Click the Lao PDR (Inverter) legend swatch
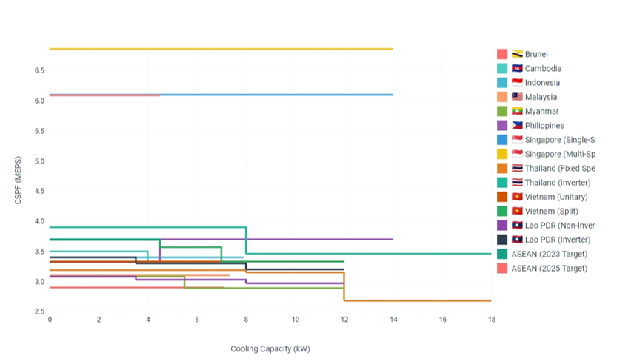Screen dimensions: 634x364 point(502,240)
